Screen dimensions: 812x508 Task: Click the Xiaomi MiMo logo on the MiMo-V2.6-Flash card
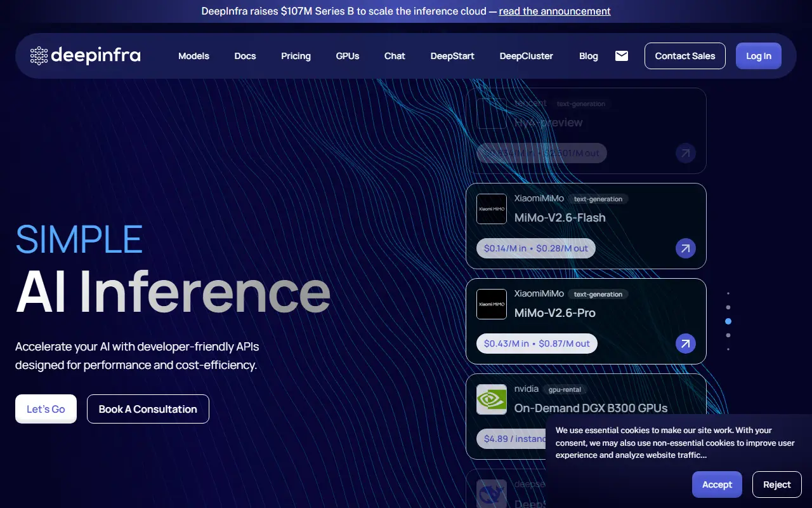[492, 209]
